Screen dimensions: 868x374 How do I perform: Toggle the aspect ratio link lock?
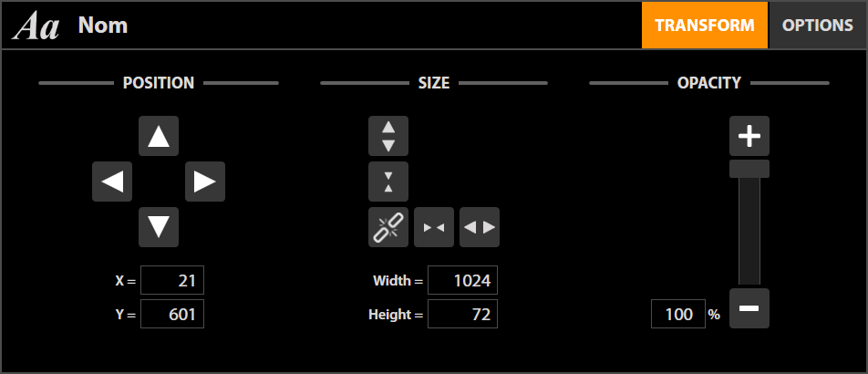click(x=388, y=227)
